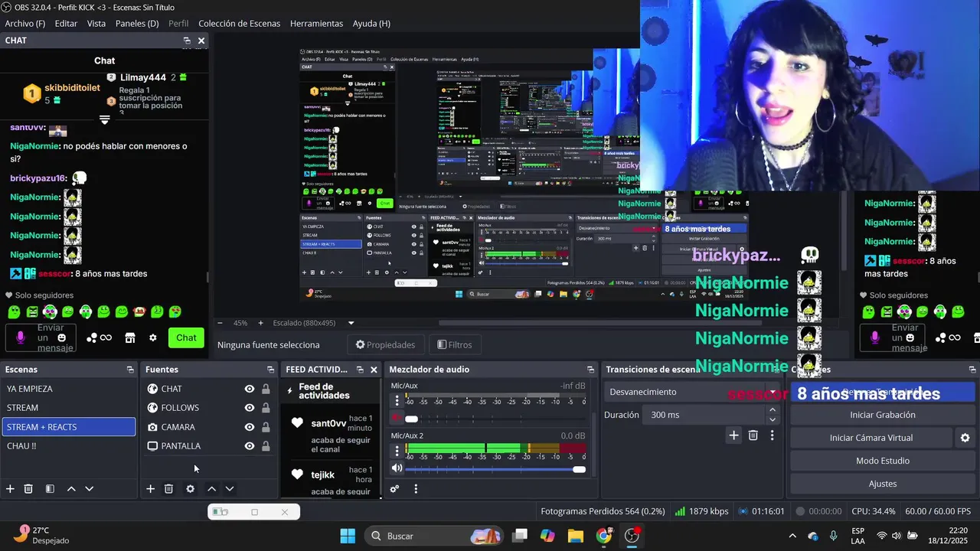Open emoji picker in chat message box

[62, 337]
